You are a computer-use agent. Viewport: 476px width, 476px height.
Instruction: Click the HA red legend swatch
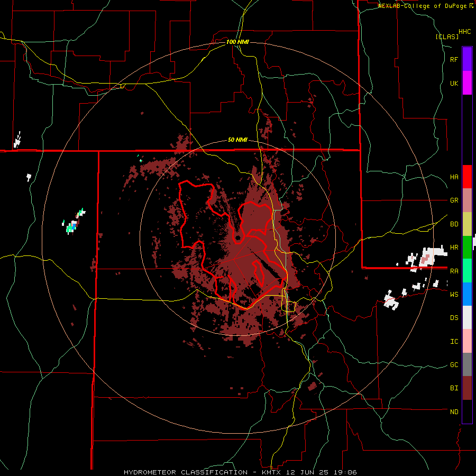(467, 177)
